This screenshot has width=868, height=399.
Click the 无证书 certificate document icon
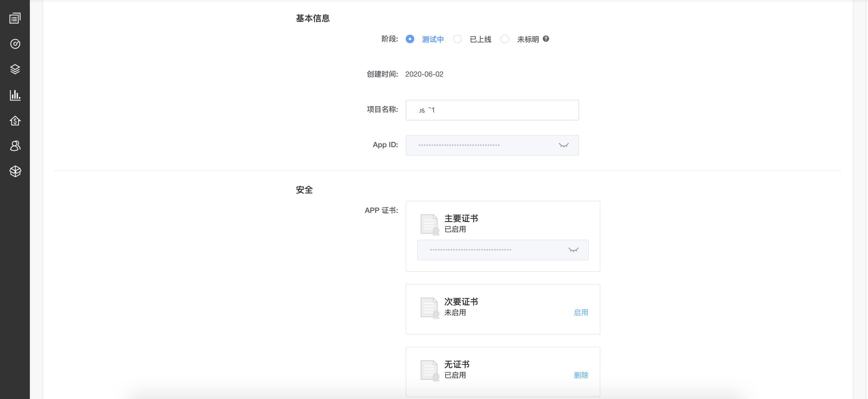[x=429, y=370]
